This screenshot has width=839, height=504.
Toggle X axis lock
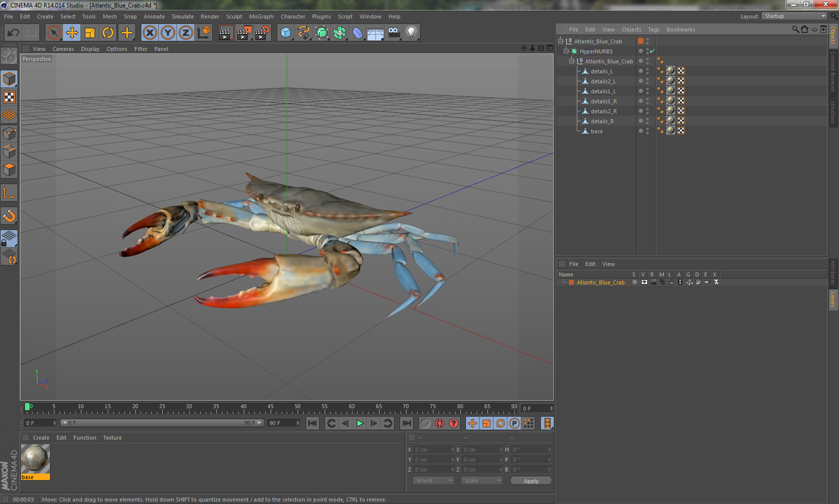[x=150, y=33]
